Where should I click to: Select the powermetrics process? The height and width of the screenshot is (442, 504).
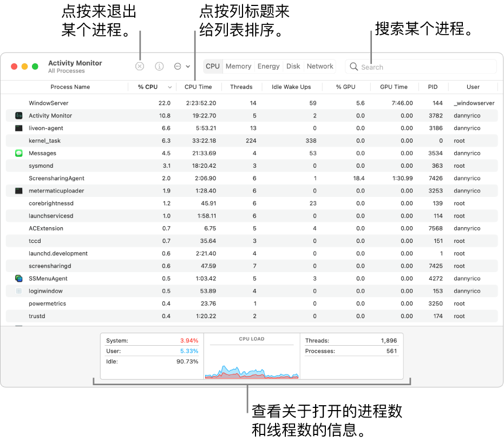[x=252, y=303]
